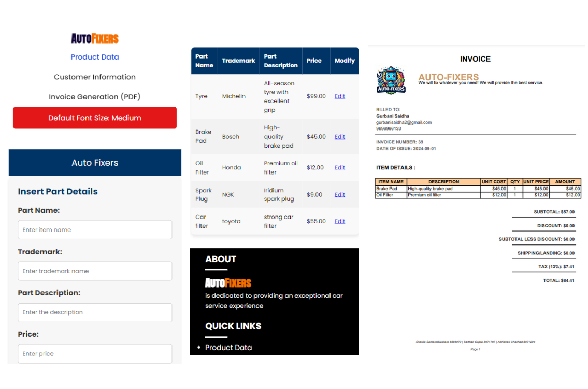Click into the Trademark input field
The height and width of the screenshot is (389, 588).
(95, 271)
